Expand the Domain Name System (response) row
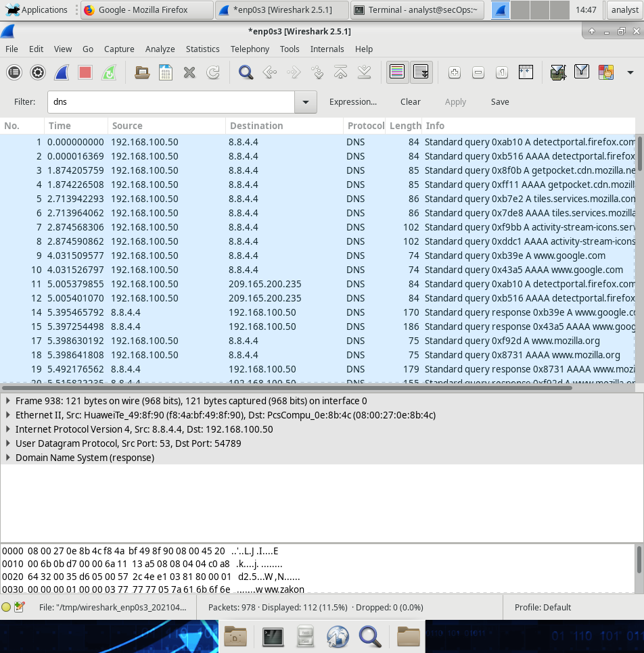Viewport: 644px width, 653px height. coord(7,458)
